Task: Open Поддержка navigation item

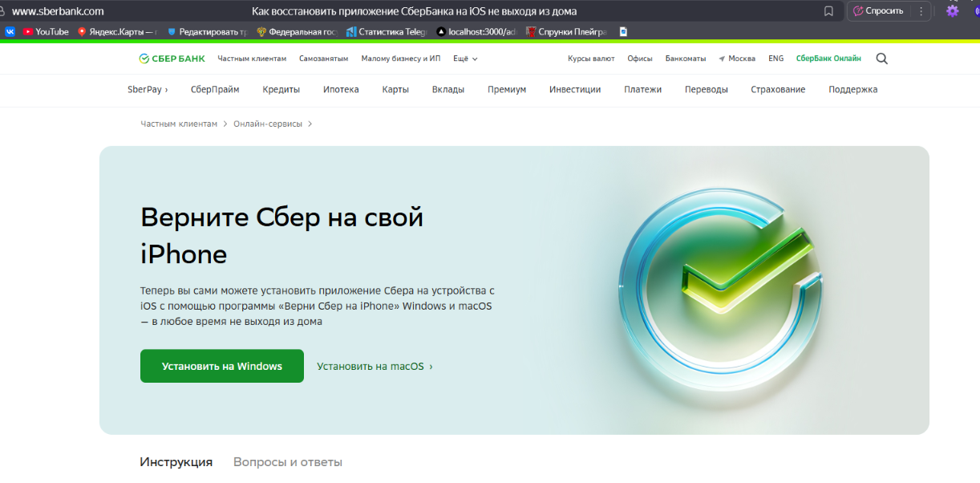Action: point(853,90)
